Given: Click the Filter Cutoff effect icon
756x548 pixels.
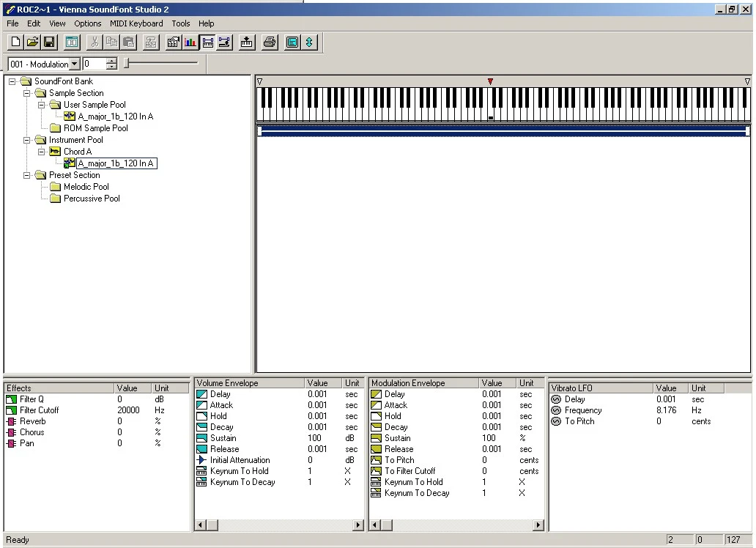Looking at the screenshot, I should pos(11,410).
